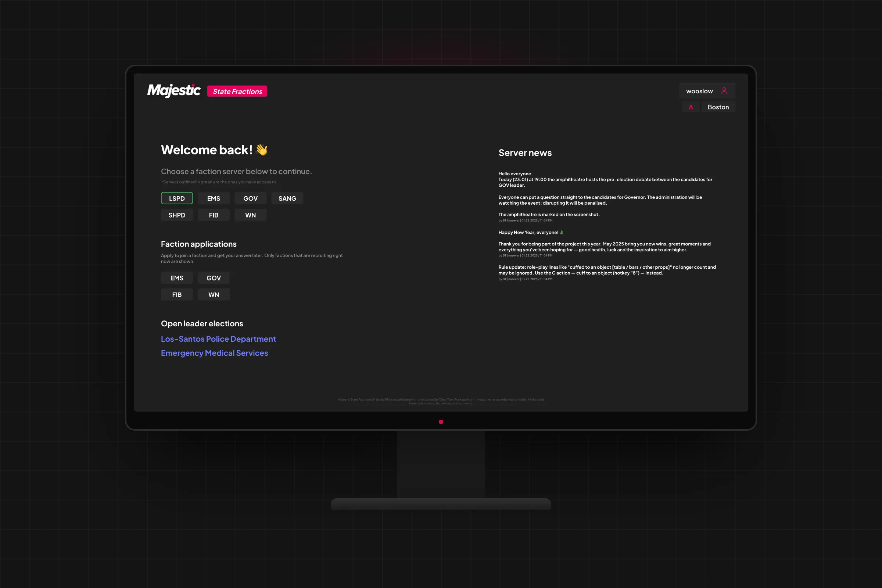Click the footer disclaimer text
This screenshot has height=588, width=882.
441,401
